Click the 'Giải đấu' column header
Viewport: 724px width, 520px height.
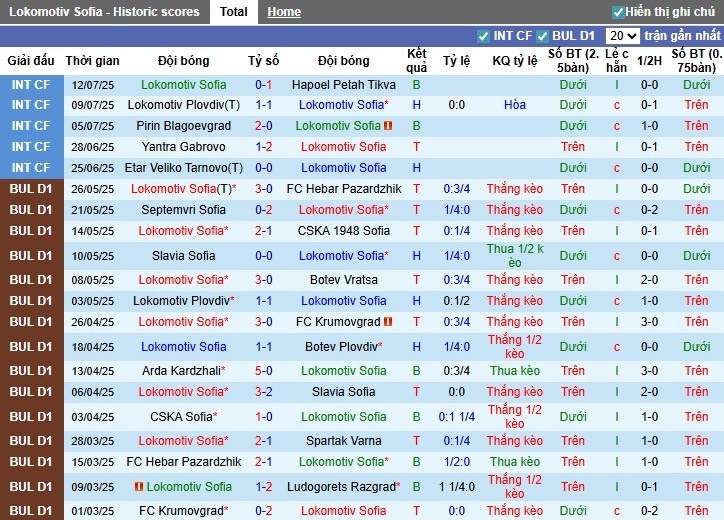31,61
